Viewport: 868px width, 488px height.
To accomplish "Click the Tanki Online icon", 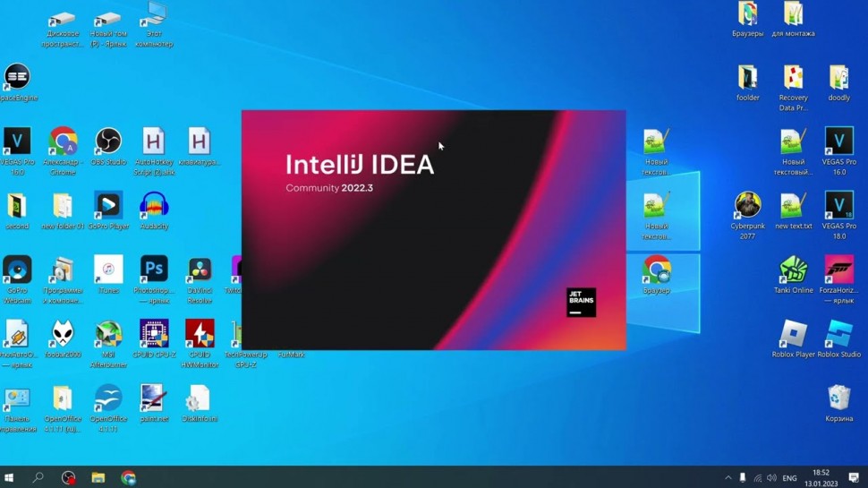I will [x=793, y=270].
